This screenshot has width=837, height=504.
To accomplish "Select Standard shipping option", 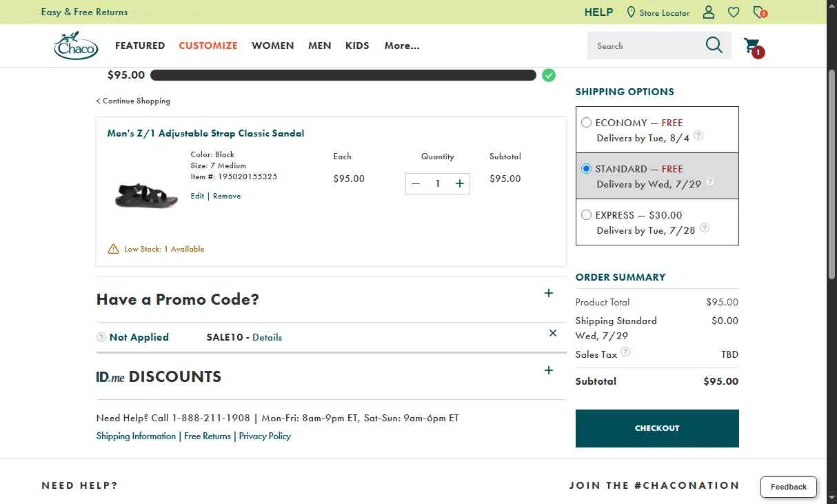I will coord(586,169).
